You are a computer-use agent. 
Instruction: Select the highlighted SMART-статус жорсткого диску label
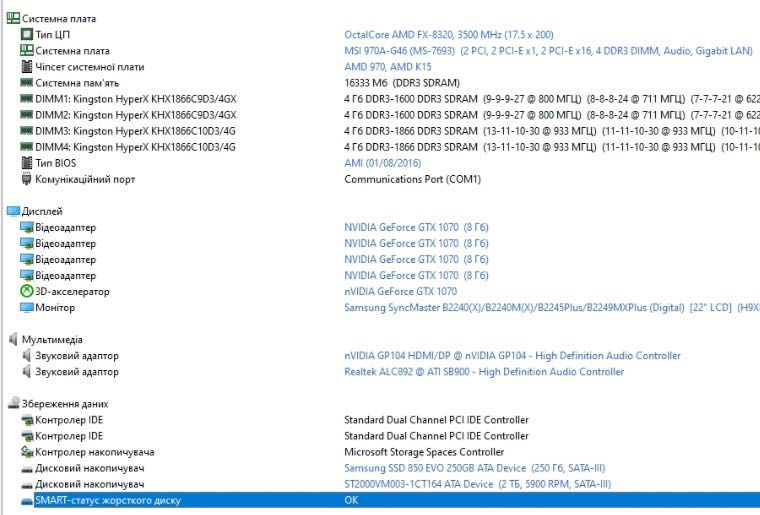point(108,500)
